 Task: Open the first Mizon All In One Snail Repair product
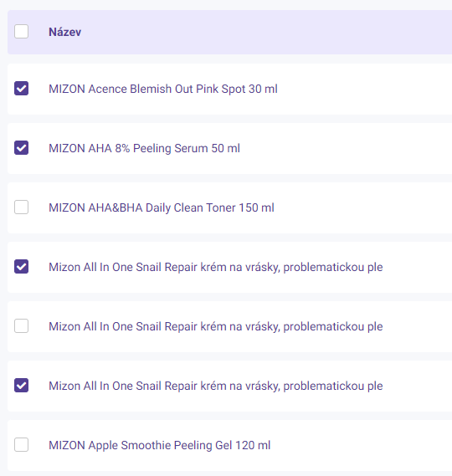(216, 268)
